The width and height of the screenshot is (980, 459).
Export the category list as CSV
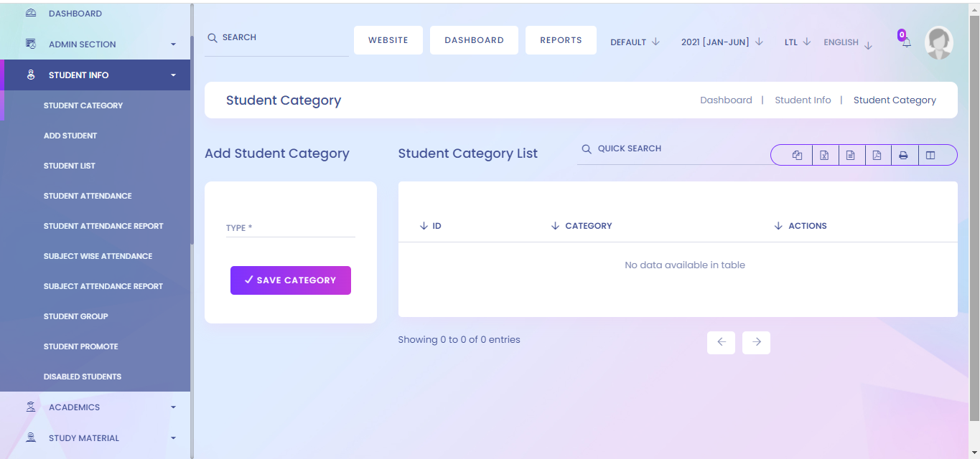(851, 155)
